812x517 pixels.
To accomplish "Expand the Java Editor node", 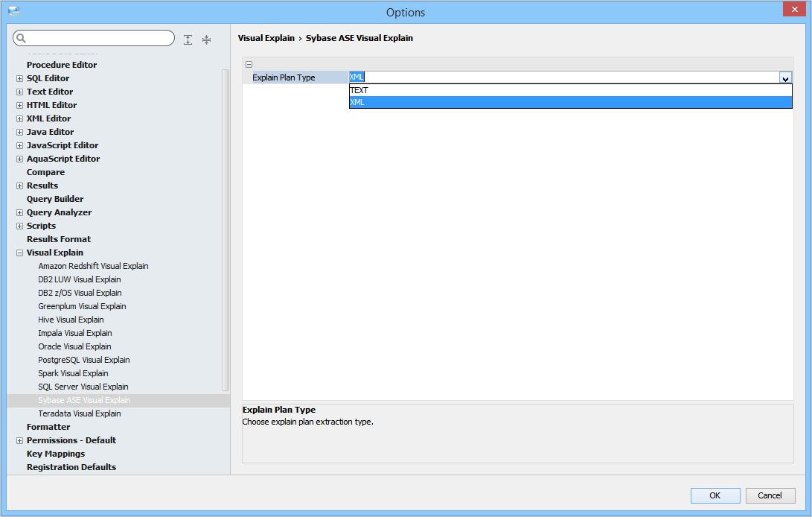I will [19, 133].
